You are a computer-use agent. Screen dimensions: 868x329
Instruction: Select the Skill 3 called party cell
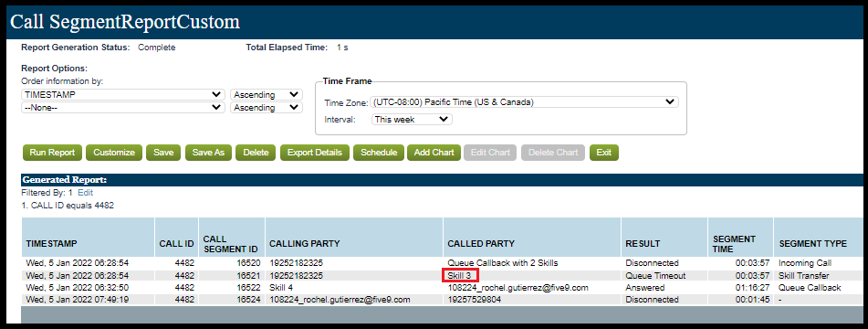point(460,275)
